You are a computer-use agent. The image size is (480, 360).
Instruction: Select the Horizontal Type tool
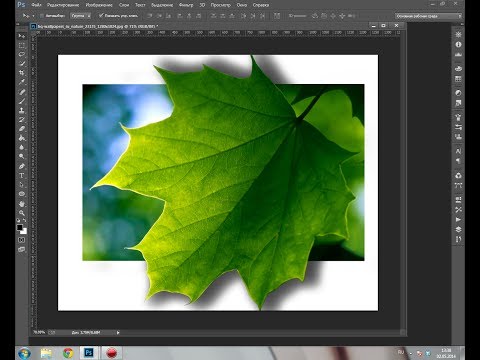(x=22, y=176)
